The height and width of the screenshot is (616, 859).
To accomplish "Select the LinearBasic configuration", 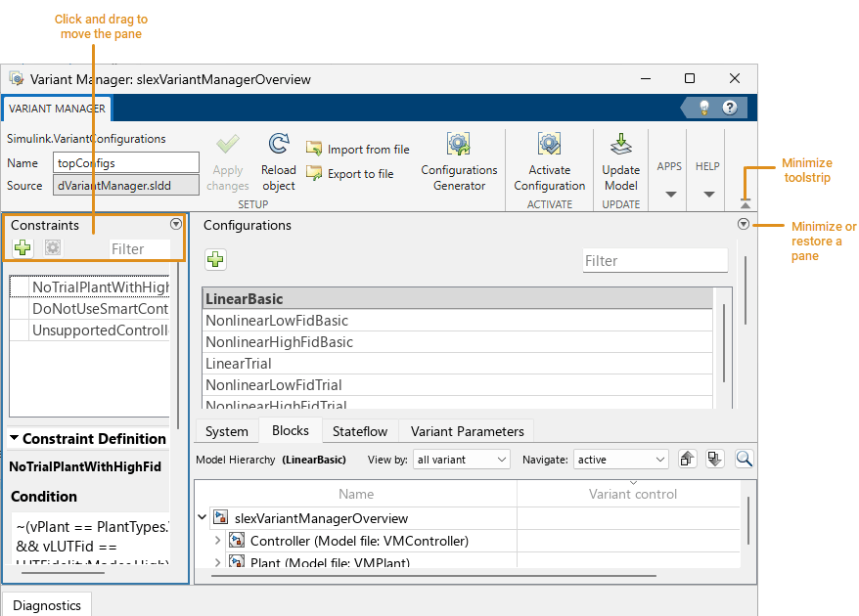I will [458, 299].
